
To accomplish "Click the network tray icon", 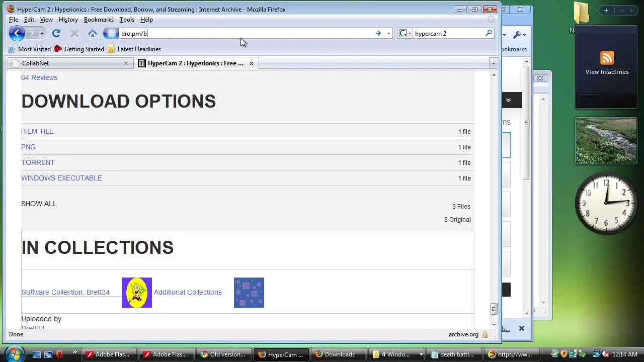I will coord(596,354).
